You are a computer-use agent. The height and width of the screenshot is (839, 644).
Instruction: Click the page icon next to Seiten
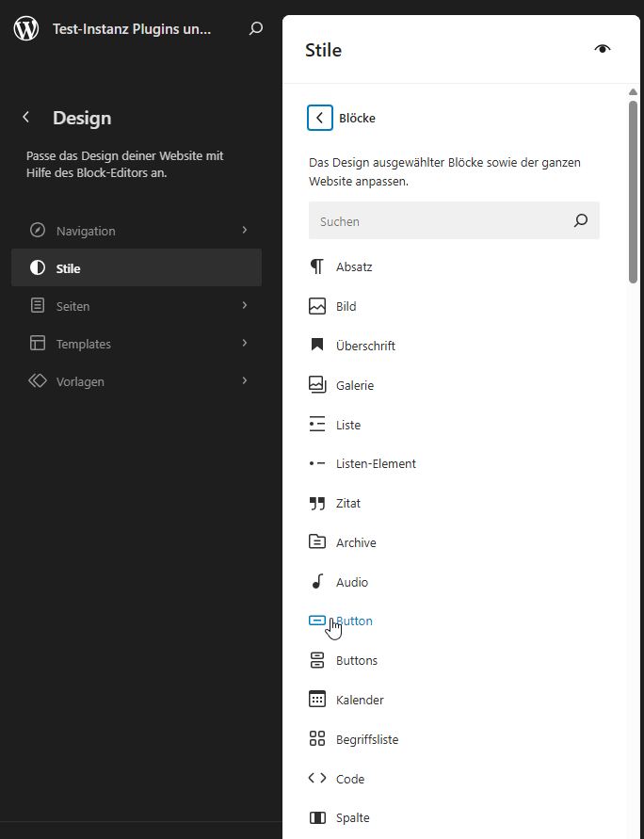pyautogui.click(x=38, y=306)
